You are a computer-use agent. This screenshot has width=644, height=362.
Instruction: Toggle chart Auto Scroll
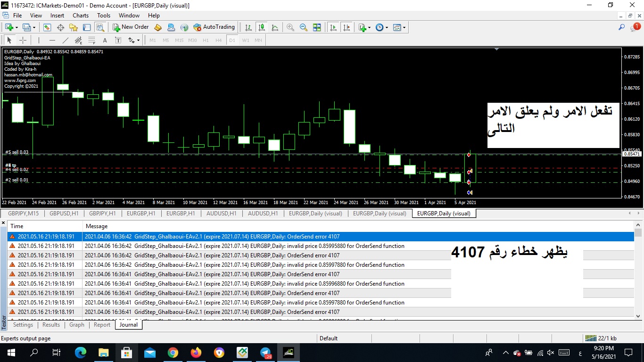coord(334,27)
